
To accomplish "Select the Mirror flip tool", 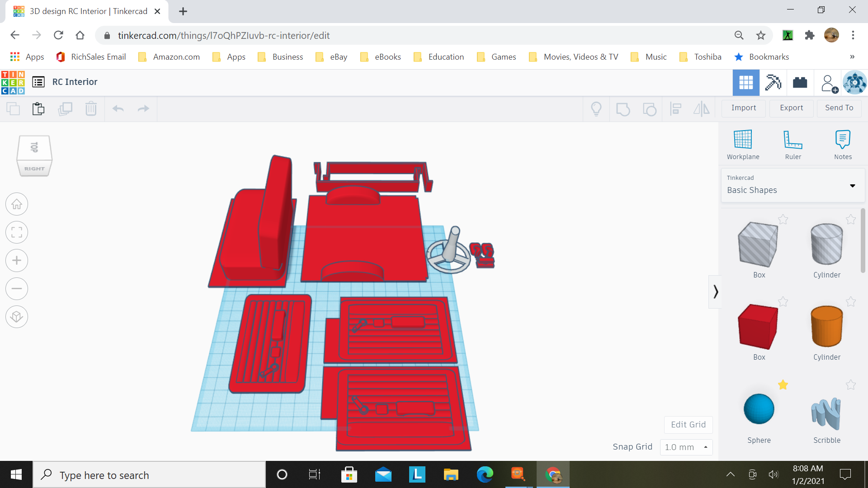I will (702, 108).
